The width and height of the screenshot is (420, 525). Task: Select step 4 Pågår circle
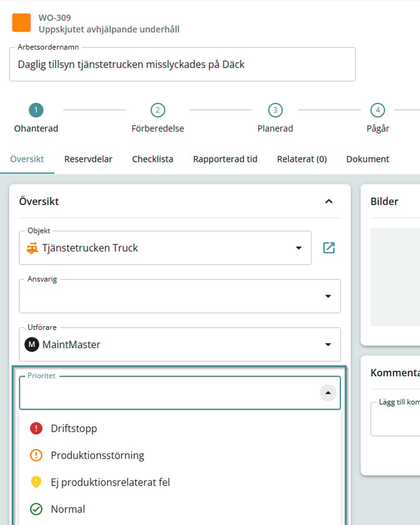pos(378,110)
